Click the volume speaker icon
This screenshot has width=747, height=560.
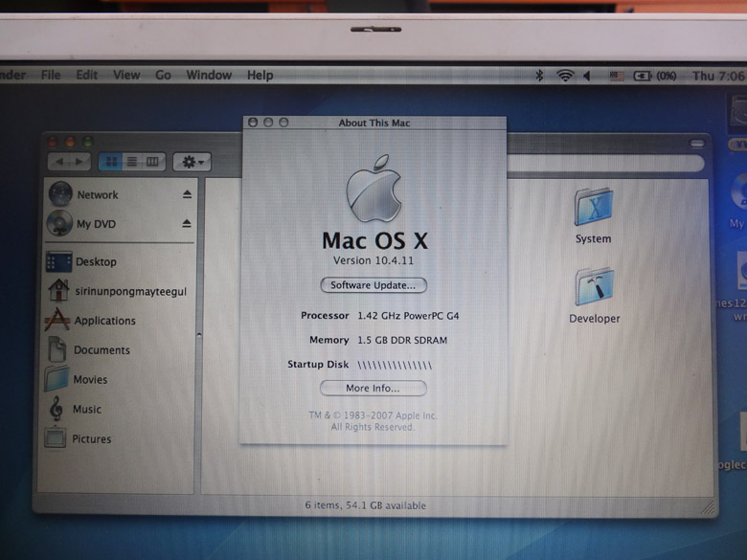pos(587,76)
